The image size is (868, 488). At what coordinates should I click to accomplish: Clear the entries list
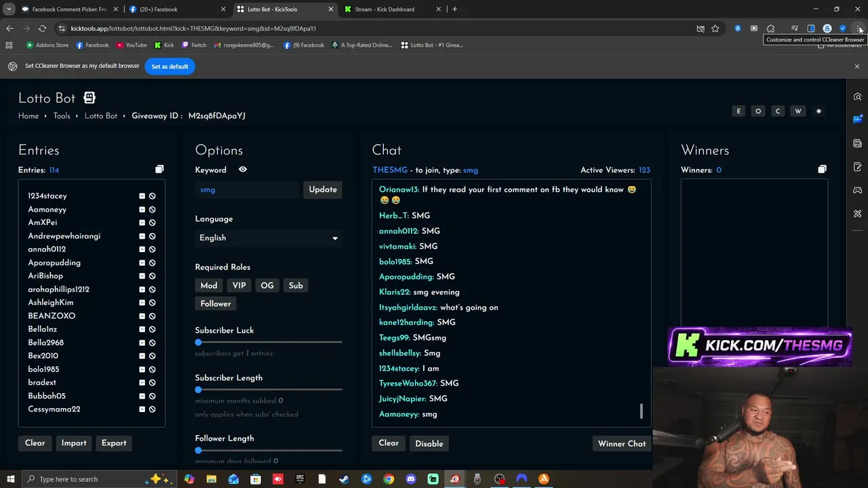point(35,443)
